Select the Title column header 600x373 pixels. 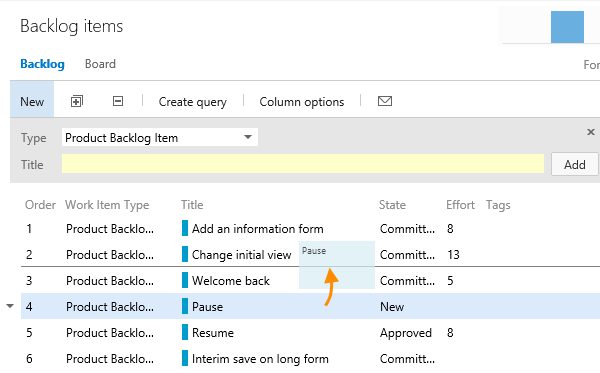click(x=192, y=205)
